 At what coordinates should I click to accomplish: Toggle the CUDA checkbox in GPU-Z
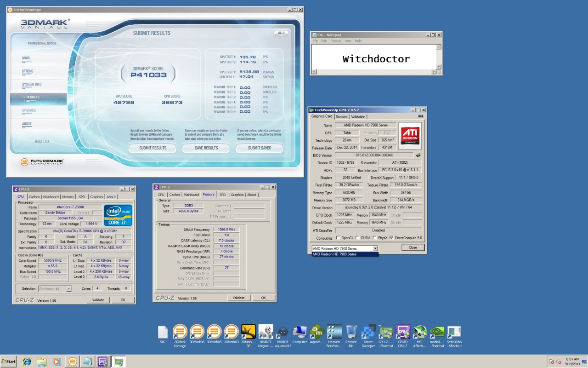click(358, 238)
